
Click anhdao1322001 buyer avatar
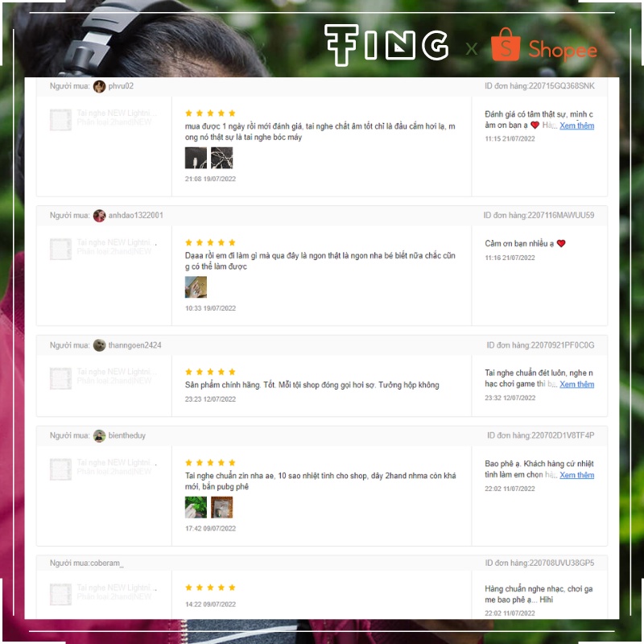tap(99, 216)
